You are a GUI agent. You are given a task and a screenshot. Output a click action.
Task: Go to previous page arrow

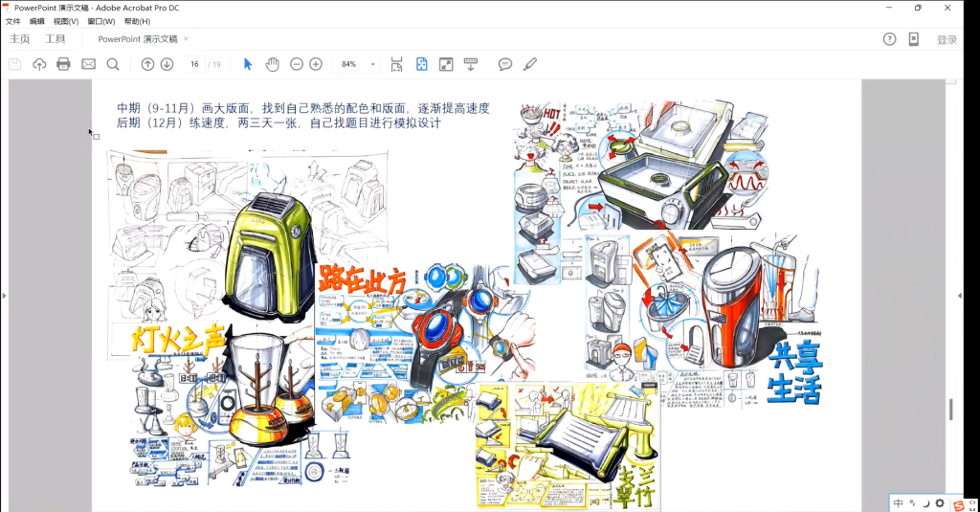pyautogui.click(x=147, y=64)
